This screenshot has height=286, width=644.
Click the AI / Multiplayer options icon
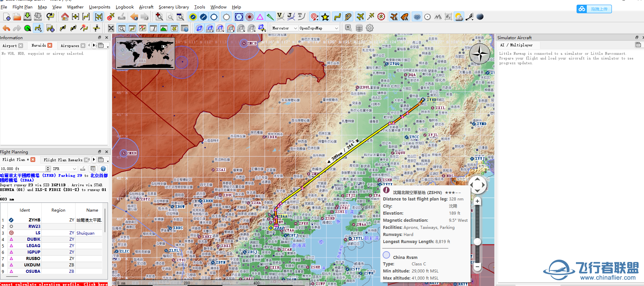click(x=638, y=45)
